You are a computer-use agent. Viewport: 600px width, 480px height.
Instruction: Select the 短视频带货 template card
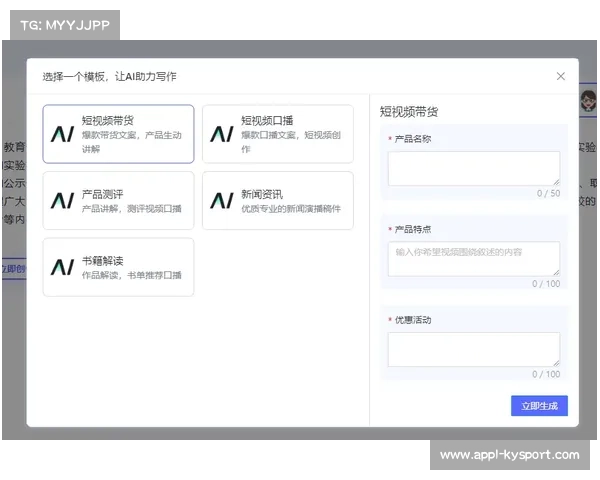click(119, 134)
